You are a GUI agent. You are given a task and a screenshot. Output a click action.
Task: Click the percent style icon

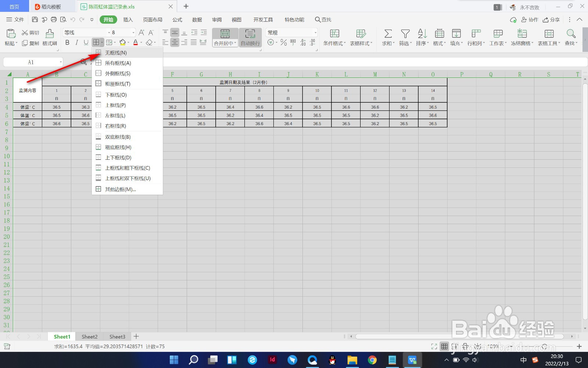coord(283,43)
